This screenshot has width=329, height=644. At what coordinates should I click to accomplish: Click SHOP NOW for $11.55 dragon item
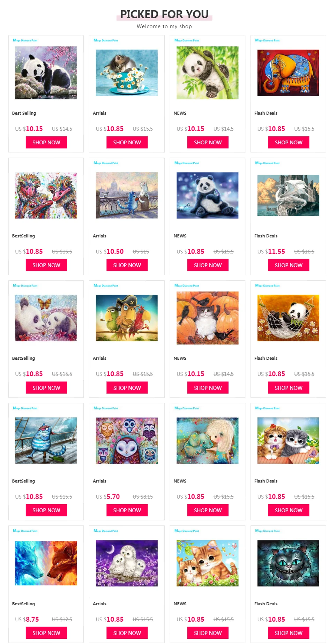(289, 265)
